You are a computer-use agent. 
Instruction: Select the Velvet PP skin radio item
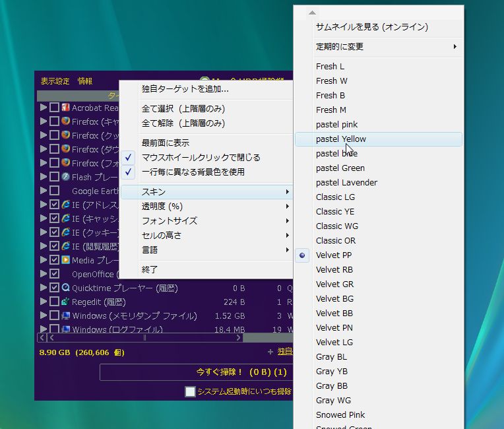pyautogui.click(x=378, y=255)
